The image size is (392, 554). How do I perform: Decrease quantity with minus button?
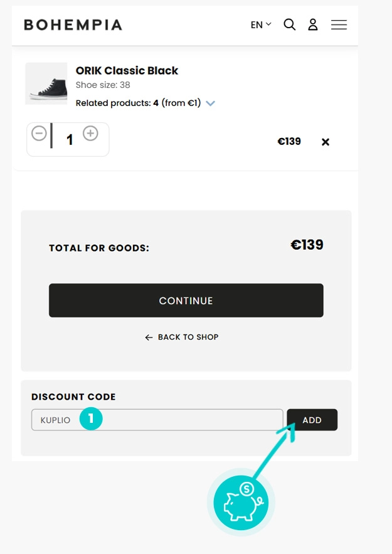tap(40, 134)
